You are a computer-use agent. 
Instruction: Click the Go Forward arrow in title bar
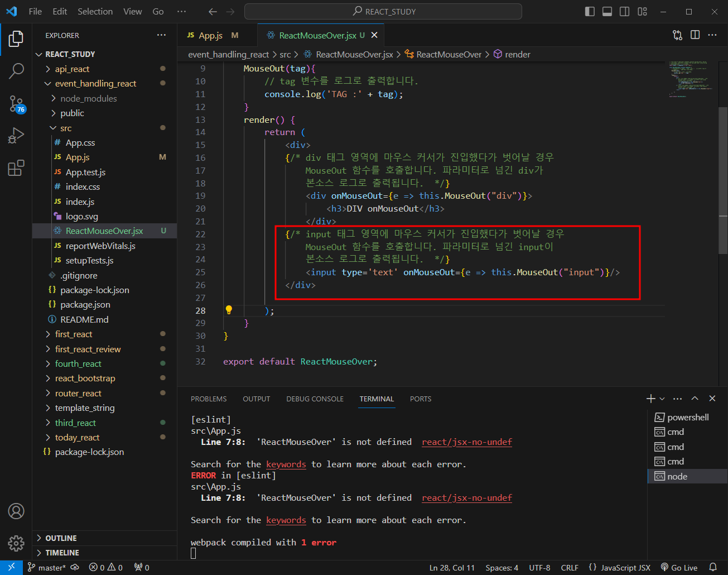[230, 11]
